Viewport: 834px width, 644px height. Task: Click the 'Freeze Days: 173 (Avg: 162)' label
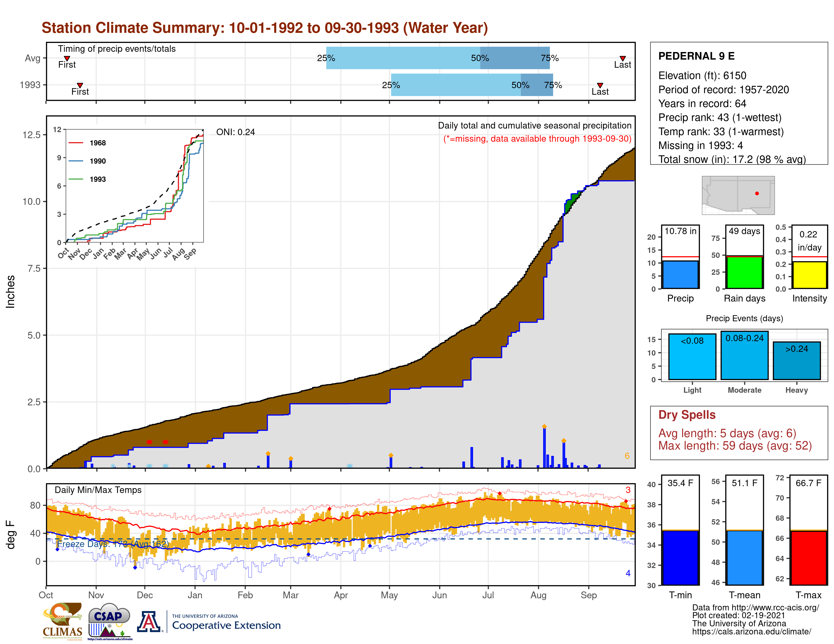point(113,544)
